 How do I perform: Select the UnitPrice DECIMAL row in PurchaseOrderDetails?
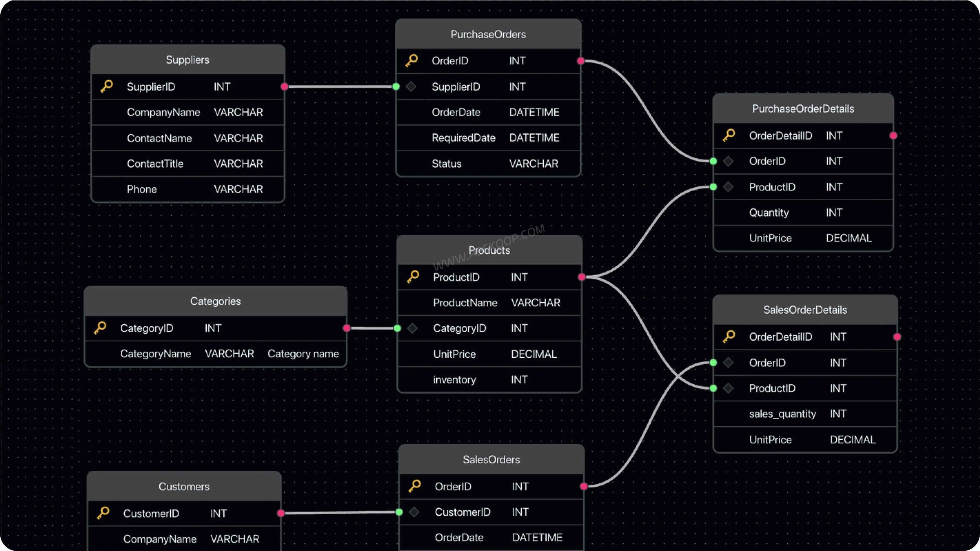click(803, 238)
